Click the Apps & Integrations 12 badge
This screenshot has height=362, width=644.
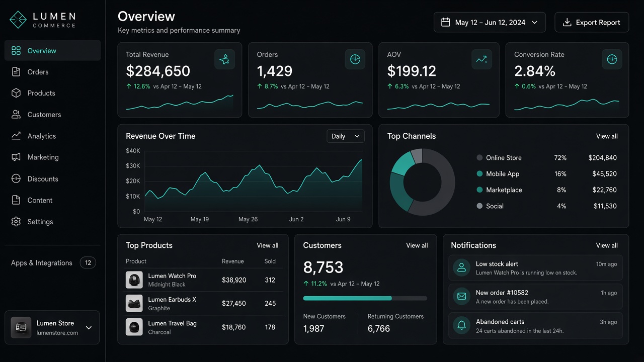pyautogui.click(x=88, y=262)
